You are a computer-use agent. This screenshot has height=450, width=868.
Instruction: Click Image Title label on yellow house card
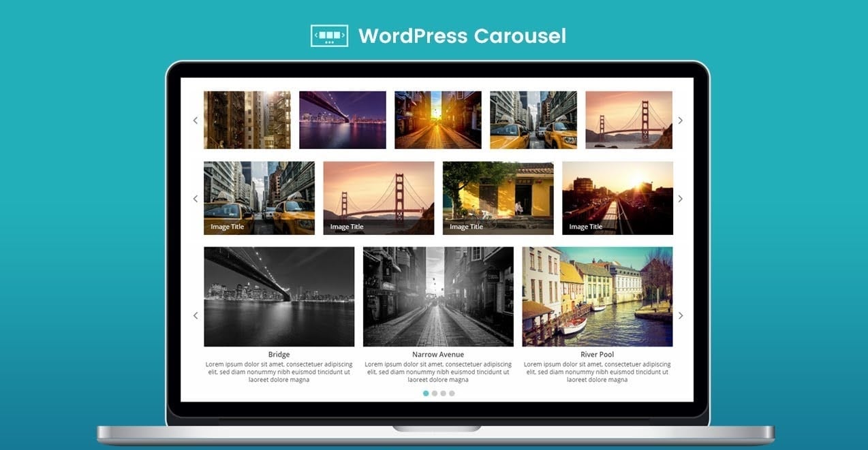(x=467, y=227)
